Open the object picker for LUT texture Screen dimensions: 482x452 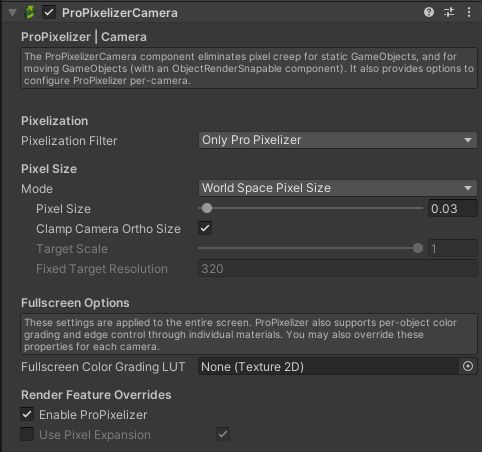[x=468, y=366]
